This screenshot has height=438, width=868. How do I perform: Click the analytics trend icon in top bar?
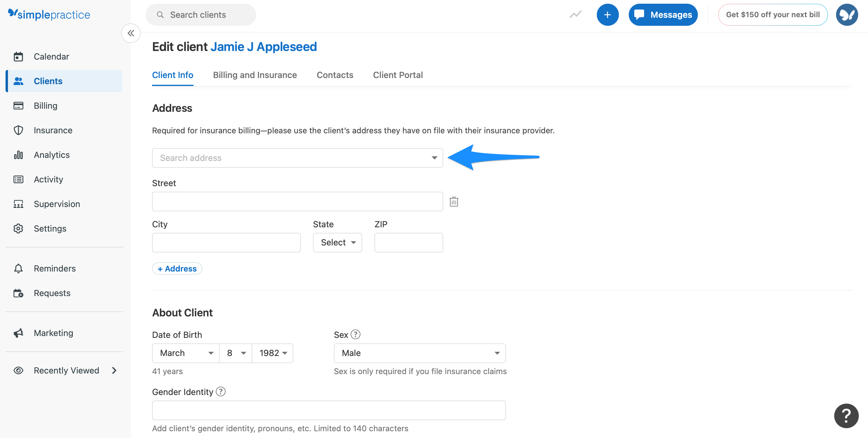575,14
